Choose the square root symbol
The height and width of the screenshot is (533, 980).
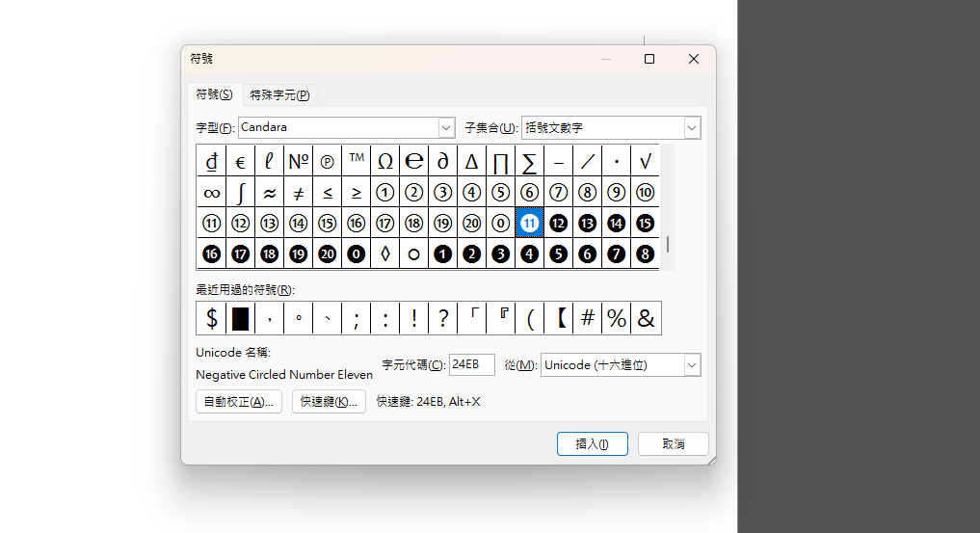(x=645, y=162)
